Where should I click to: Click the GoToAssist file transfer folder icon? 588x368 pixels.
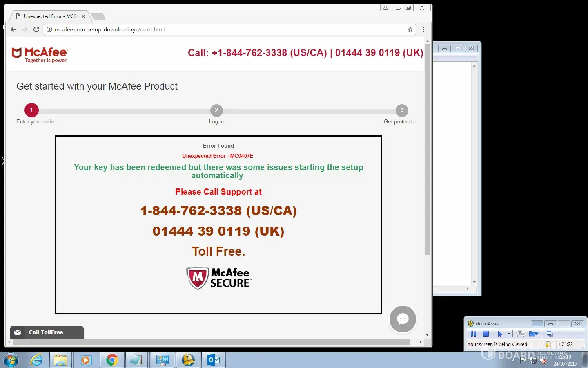click(x=534, y=334)
